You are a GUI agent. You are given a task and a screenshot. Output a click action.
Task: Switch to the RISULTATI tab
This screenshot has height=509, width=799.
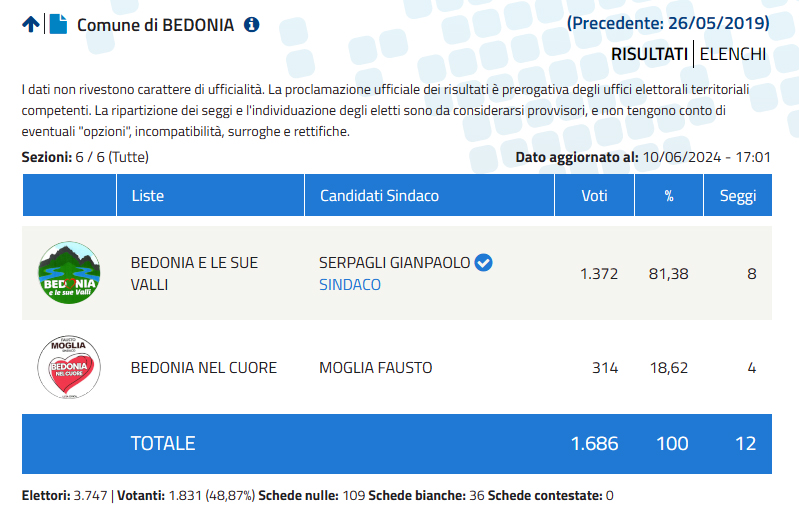click(649, 54)
